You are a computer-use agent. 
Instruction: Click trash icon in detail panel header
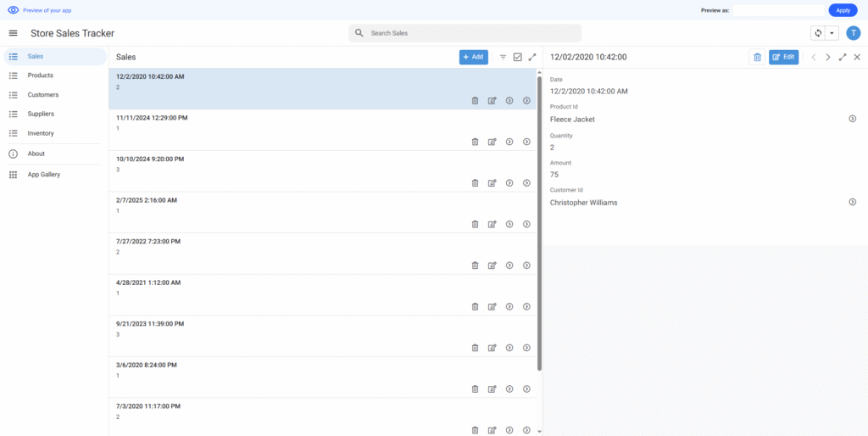(757, 57)
